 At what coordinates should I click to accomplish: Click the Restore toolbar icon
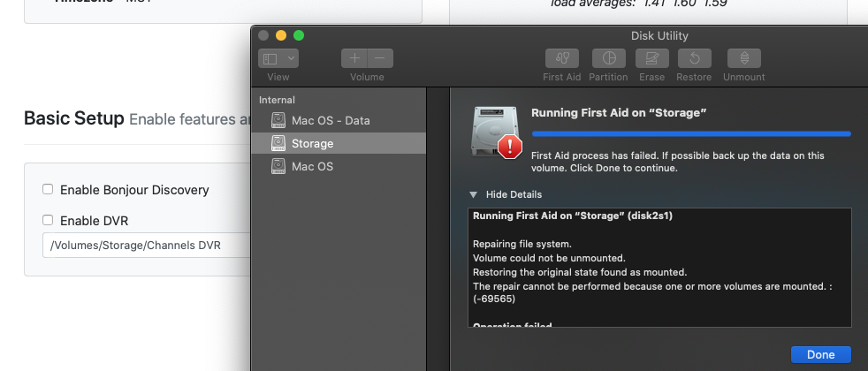694,58
